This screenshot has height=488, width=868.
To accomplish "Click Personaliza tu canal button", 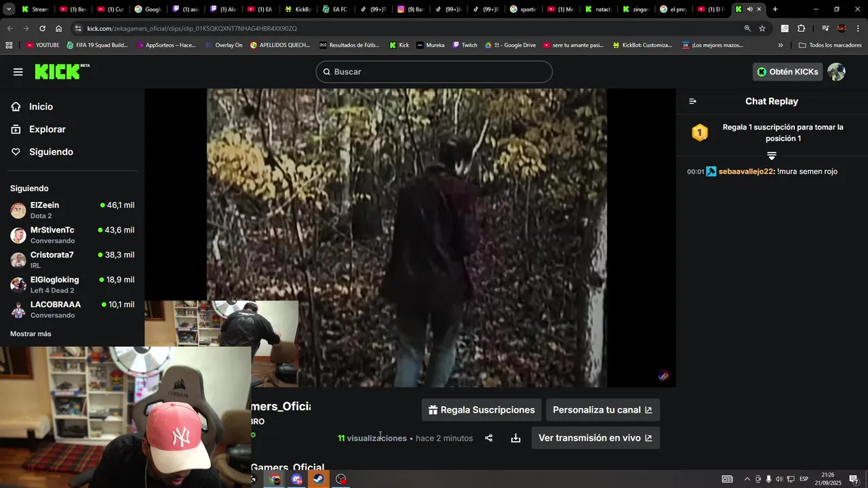I will point(602,410).
